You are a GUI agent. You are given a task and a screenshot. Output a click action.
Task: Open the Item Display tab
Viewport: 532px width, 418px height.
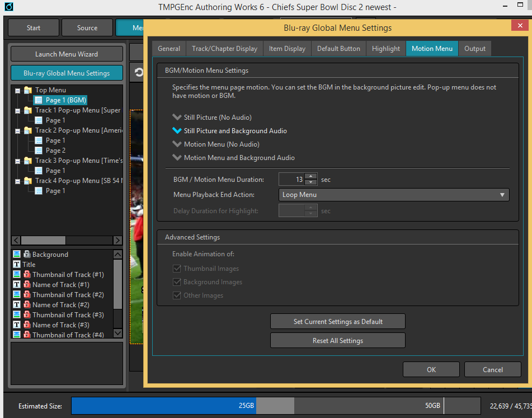point(287,49)
